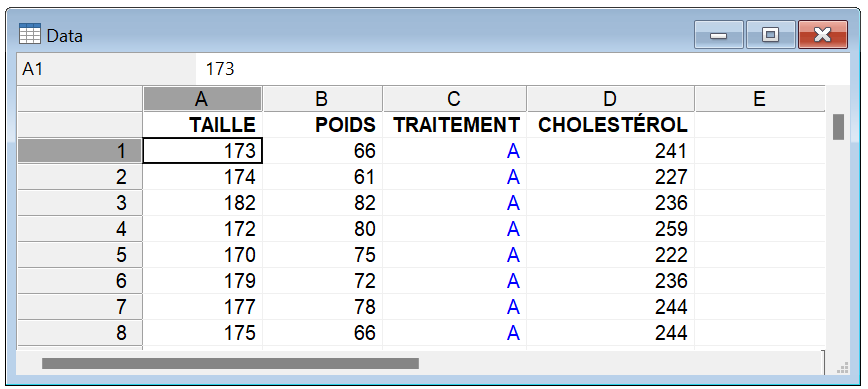Image resolution: width=868 pixels, height=389 pixels.
Task: Click the TAILLE cell with value 182
Action: (x=203, y=203)
